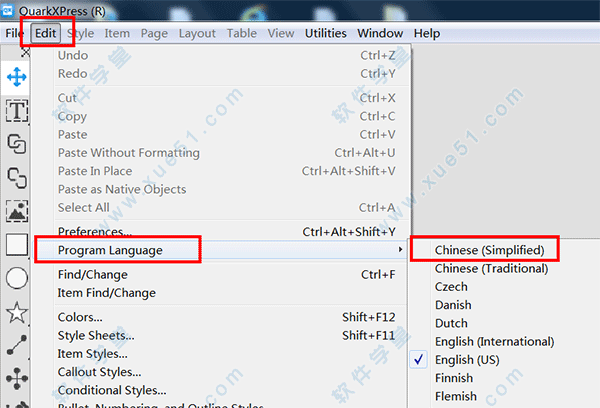Switch program language to Flemish

tap(456, 397)
